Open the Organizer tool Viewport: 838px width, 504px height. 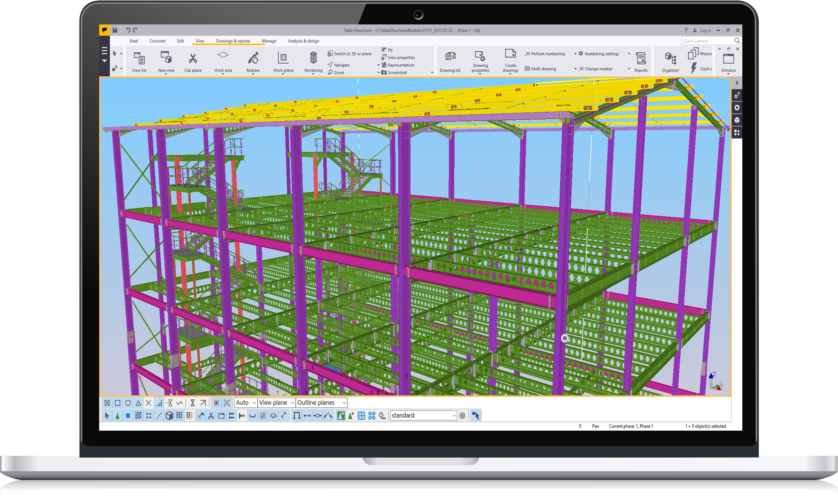pos(670,62)
